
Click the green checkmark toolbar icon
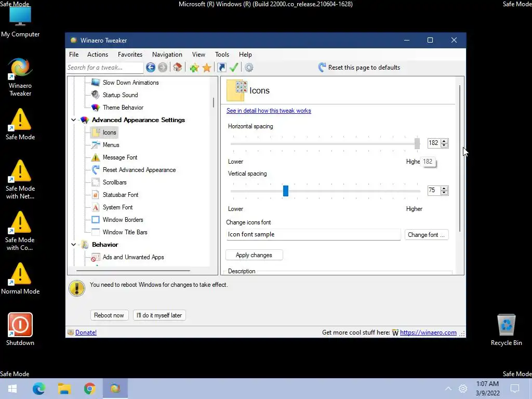(x=234, y=68)
